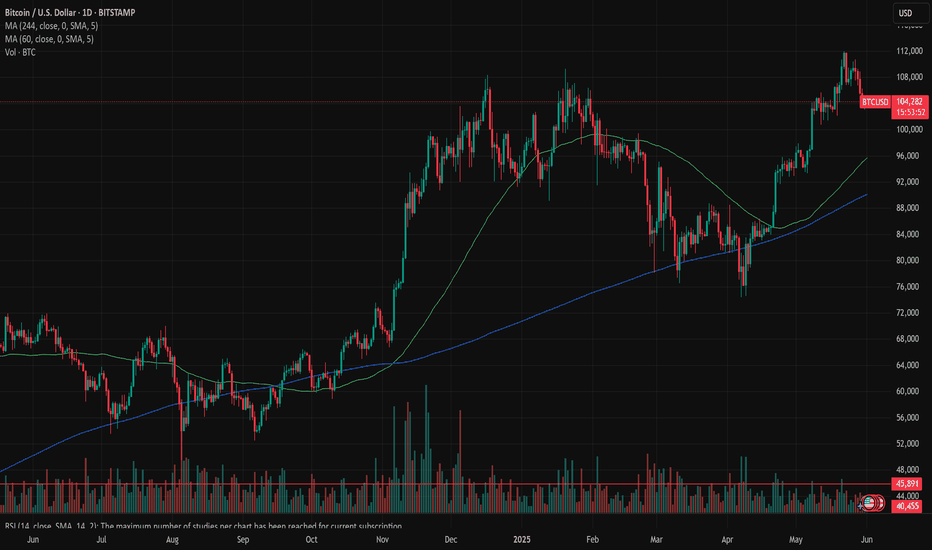
Task: Click the Oct label on time axis
Action: pos(311,540)
